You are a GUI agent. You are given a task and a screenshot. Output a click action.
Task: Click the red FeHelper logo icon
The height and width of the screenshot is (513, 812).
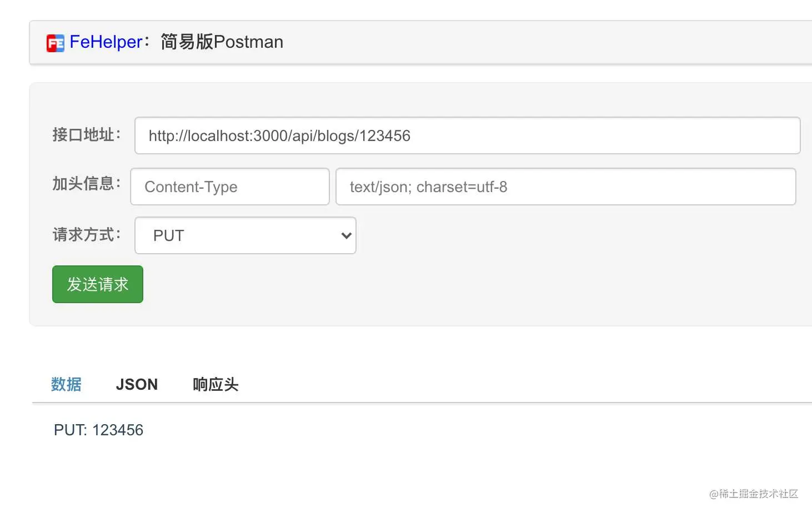point(55,43)
